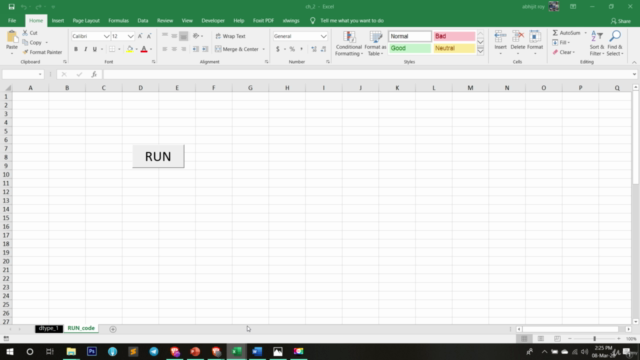This screenshot has height=360, width=640.
Task: Switch to the Insert tab
Action: (58, 20)
